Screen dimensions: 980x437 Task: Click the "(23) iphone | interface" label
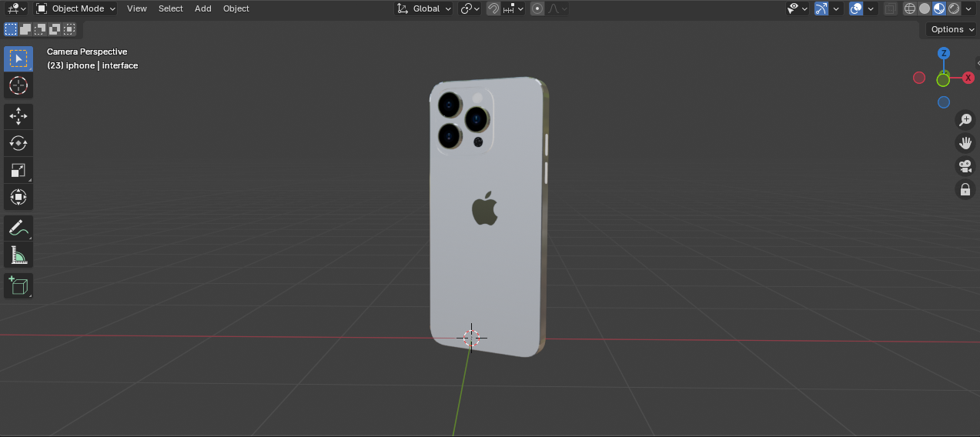point(92,65)
